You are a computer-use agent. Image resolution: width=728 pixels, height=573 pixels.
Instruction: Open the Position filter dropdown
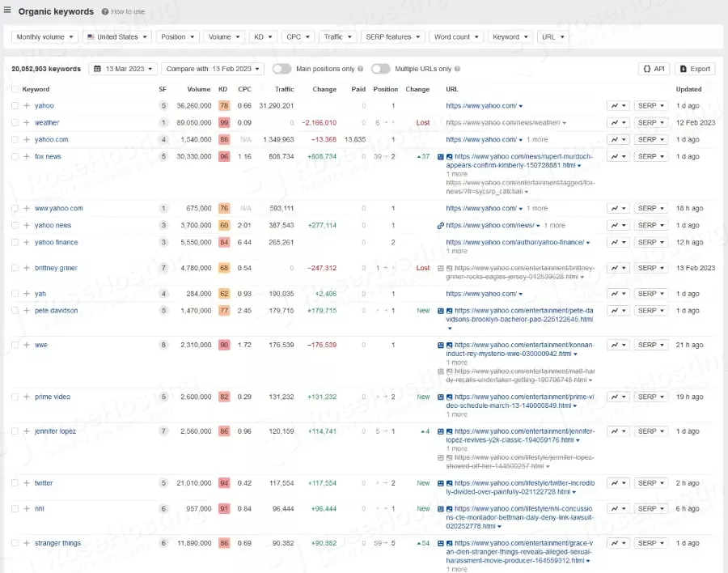177,36
